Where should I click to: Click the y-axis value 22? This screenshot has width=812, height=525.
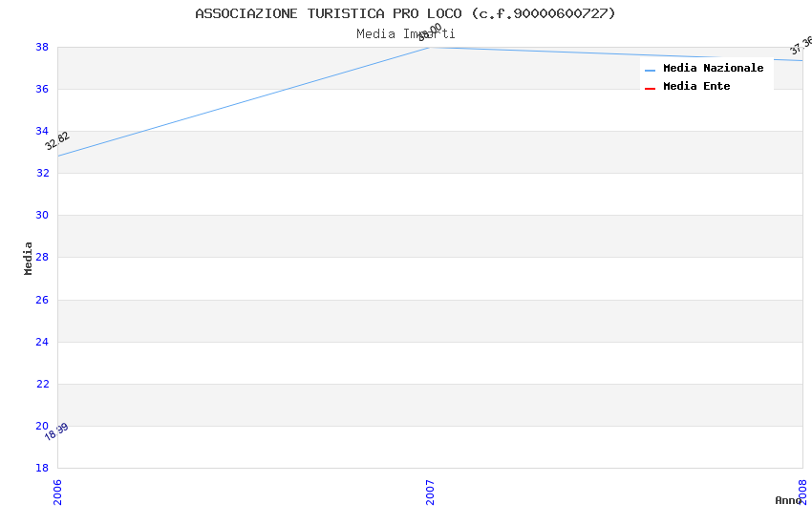[x=42, y=384]
